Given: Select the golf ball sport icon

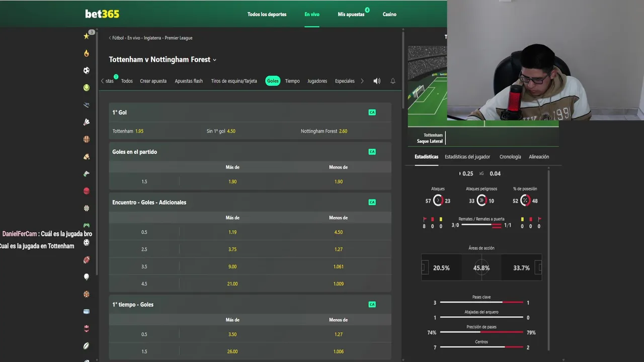Looking at the screenshot, I should click(87, 277).
